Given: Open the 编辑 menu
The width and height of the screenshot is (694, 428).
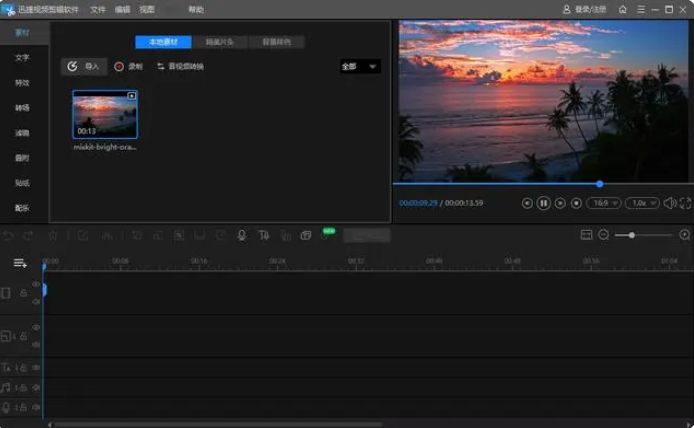Looking at the screenshot, I should point(123,9).
